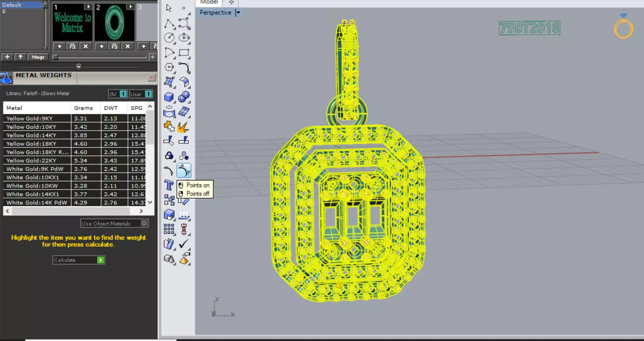
Task: Select the Explode tool
Action: (184, 126)
